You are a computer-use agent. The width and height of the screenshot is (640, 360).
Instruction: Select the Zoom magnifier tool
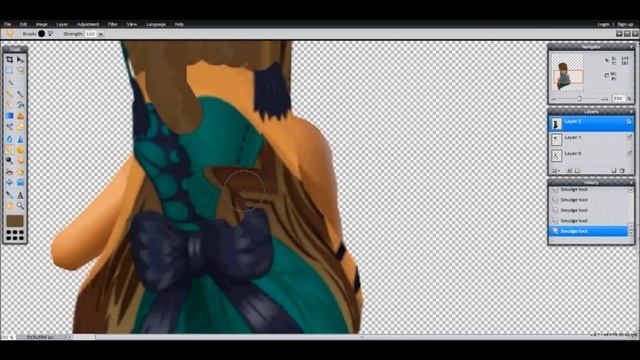pos(20,205)
